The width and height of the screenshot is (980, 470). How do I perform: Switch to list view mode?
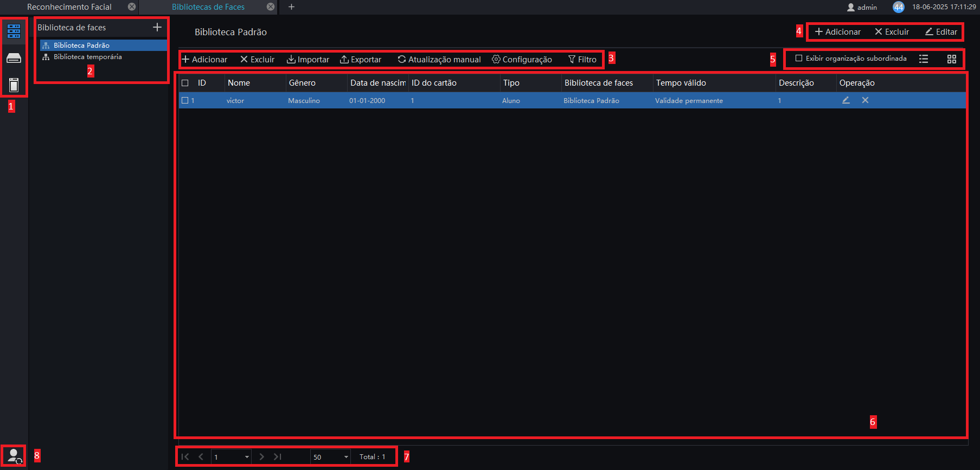click(x=924, y=59)
